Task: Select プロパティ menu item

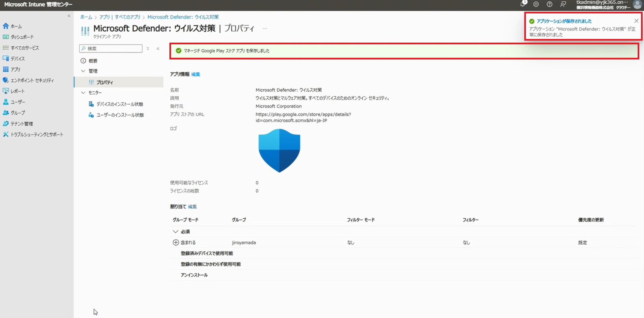Action: (x=119, y=82)
